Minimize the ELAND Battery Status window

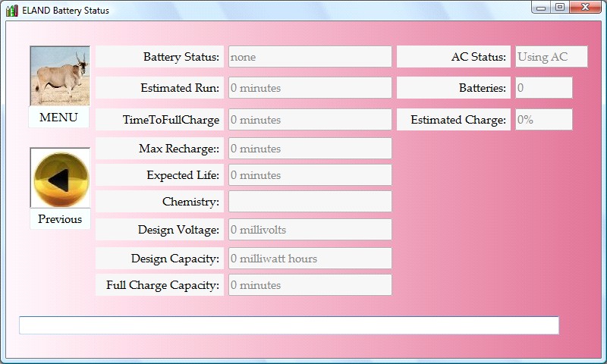point(541,8)
